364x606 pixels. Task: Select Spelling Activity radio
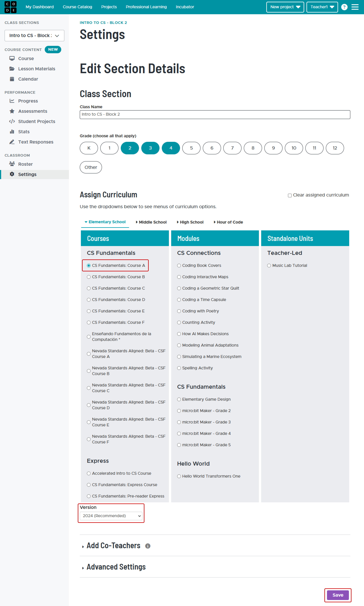click(x=179, y=368)
